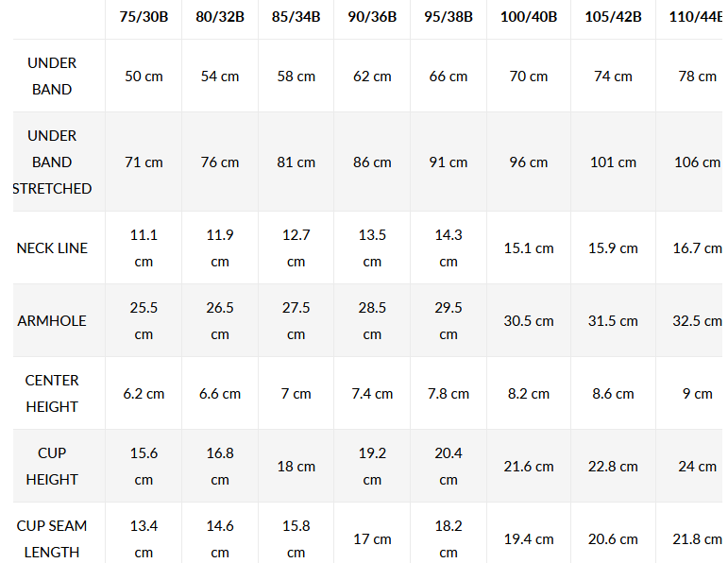The width and height of the screenshot is (728, 563).
Task: Select the 90/36B size column header
Action: (372, 18)
